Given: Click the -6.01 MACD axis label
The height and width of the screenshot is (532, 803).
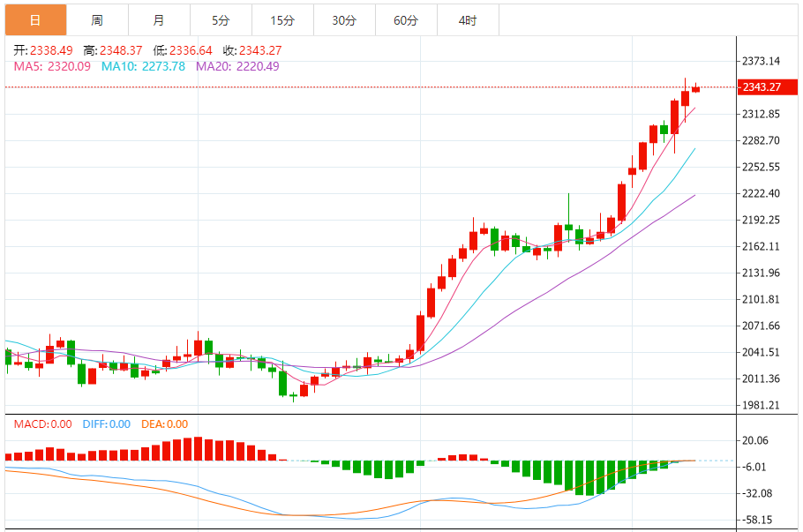Looking at the screenshot, I should click(754, 467).
